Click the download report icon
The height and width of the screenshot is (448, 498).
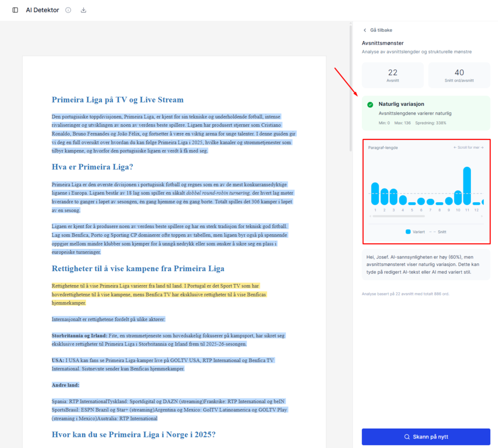tap(83, 10)
